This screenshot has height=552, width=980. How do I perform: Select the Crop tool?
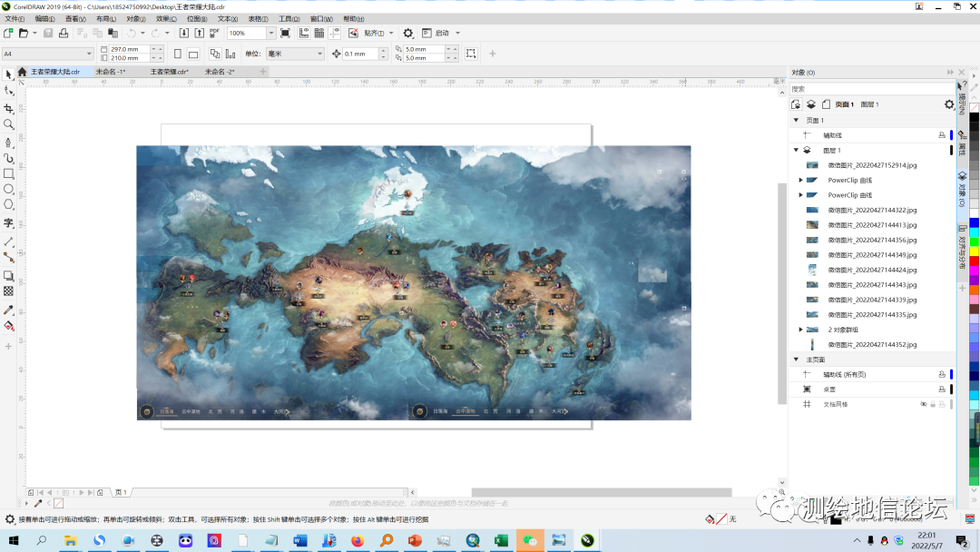[x=9, y=108]
